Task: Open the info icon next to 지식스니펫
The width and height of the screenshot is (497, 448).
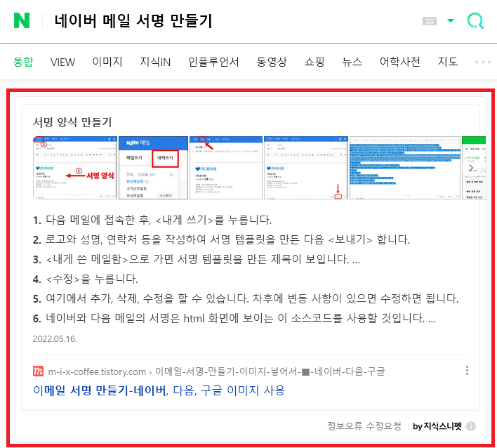Action: (471, 426)
